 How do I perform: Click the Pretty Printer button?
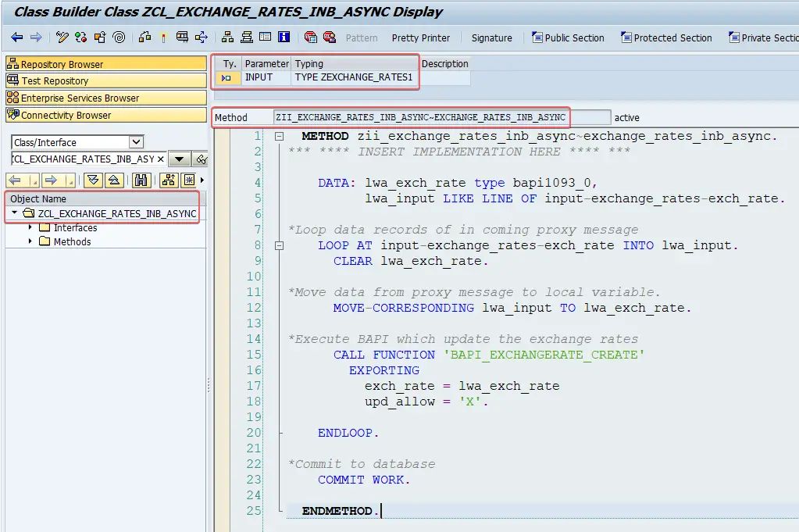[x=421, y=37]
